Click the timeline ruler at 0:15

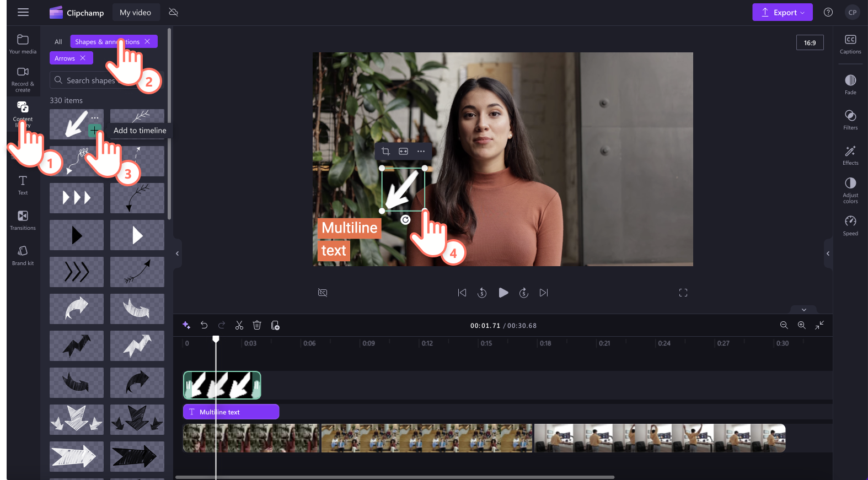click(x=486, y=343)
